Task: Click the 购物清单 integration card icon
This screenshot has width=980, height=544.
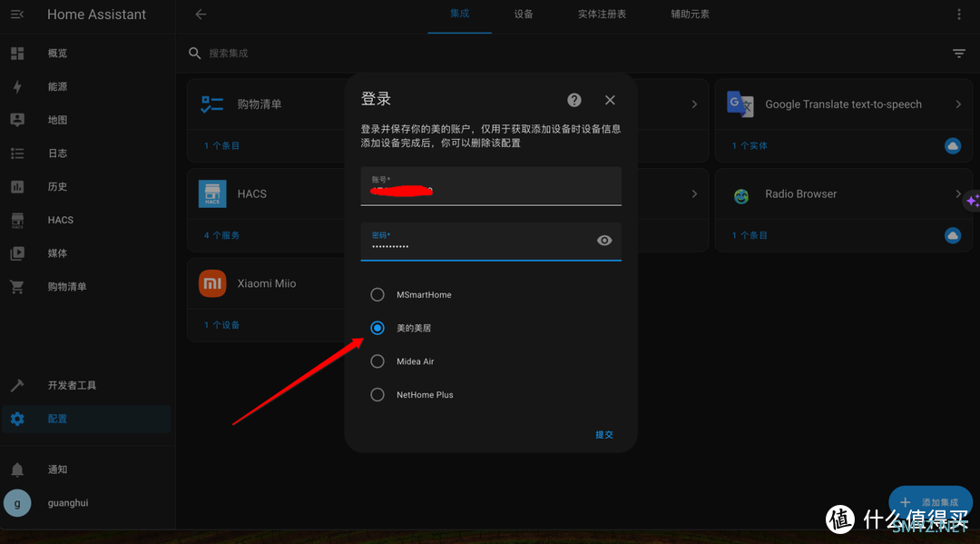Action: tap(211, 104)
